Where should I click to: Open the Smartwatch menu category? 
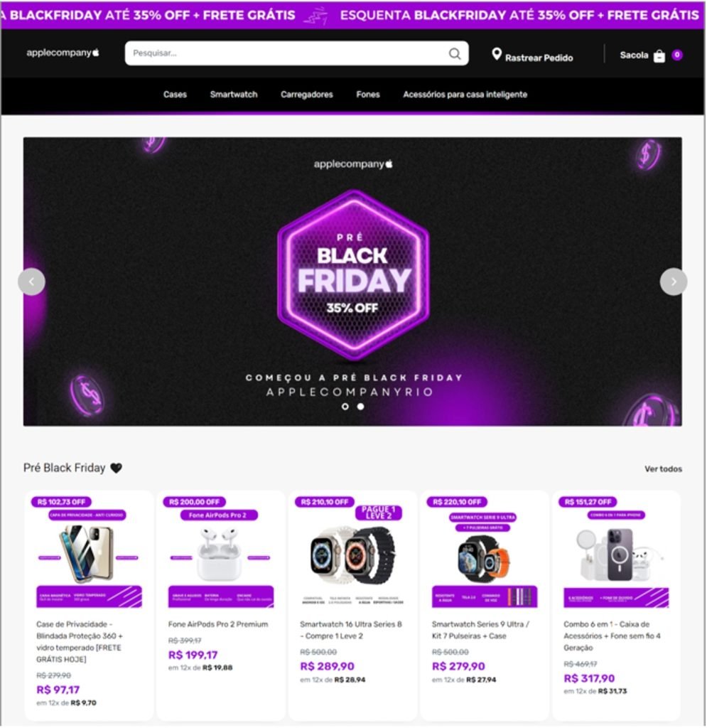click(x=234, y=95)
